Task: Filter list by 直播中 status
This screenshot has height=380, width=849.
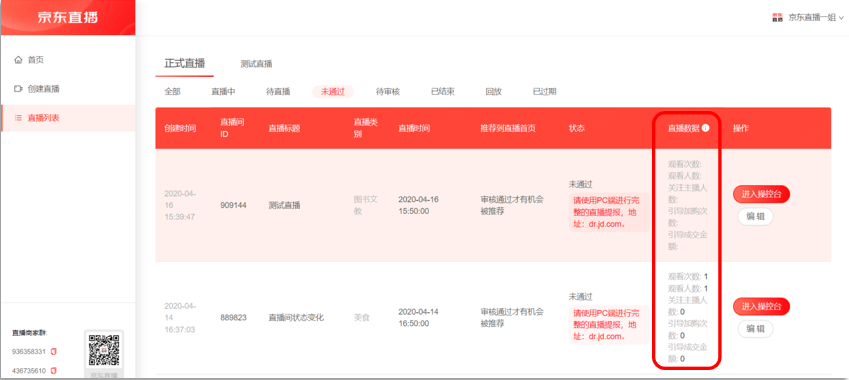Action: [x=223, y=91]
